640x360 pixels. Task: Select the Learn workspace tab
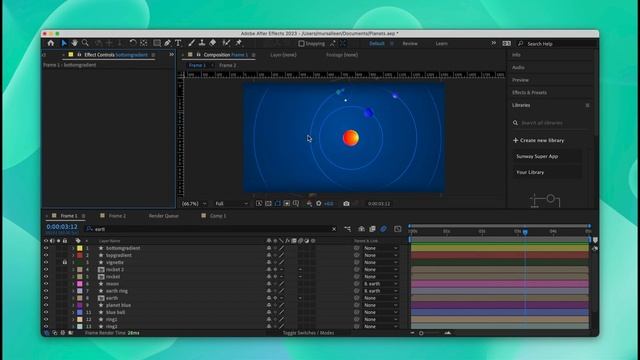coord(441,44)
